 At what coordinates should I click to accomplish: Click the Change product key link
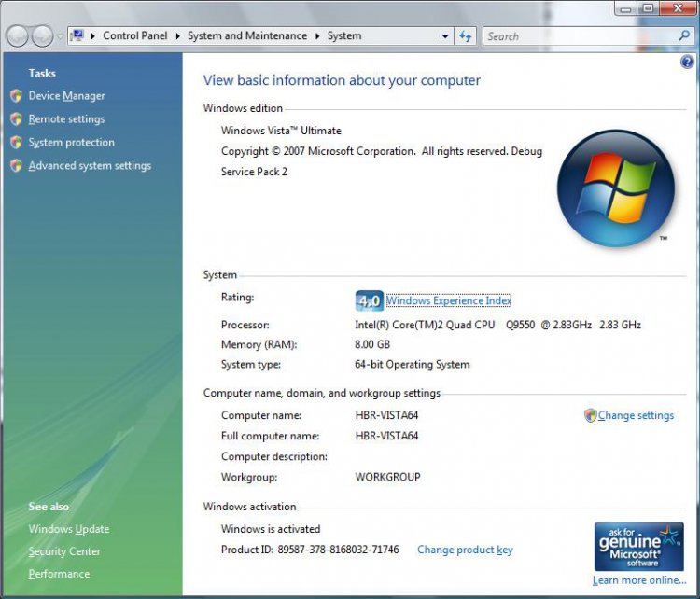[465, 550]
